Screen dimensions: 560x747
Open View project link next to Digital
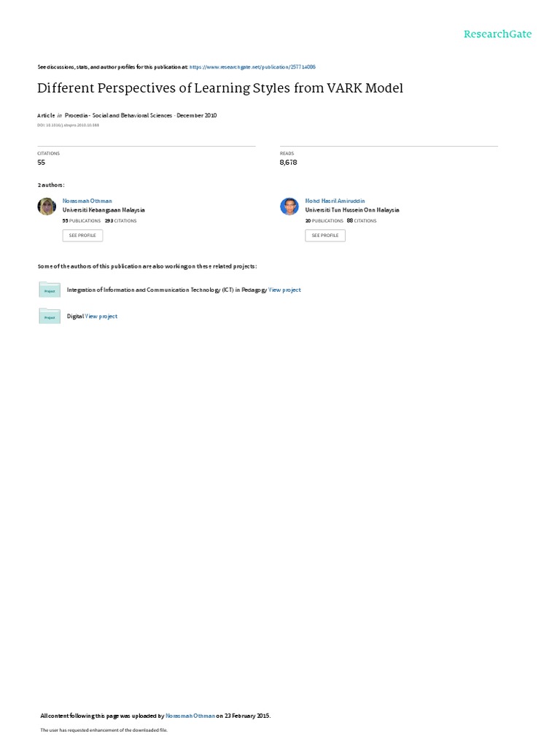pyautogui.click(x=101, y=317)
